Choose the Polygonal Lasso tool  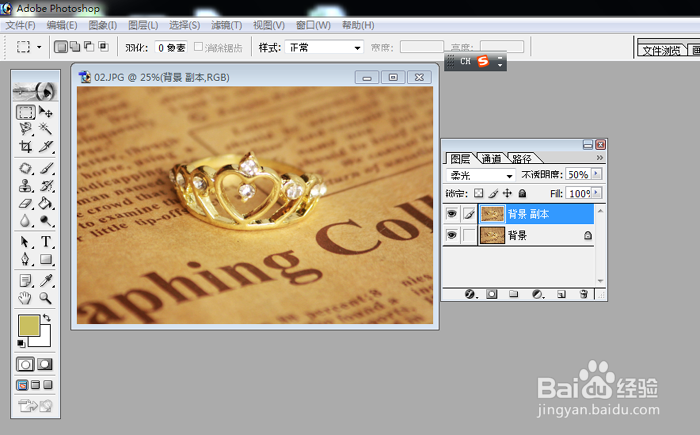(x=25, y=129)
